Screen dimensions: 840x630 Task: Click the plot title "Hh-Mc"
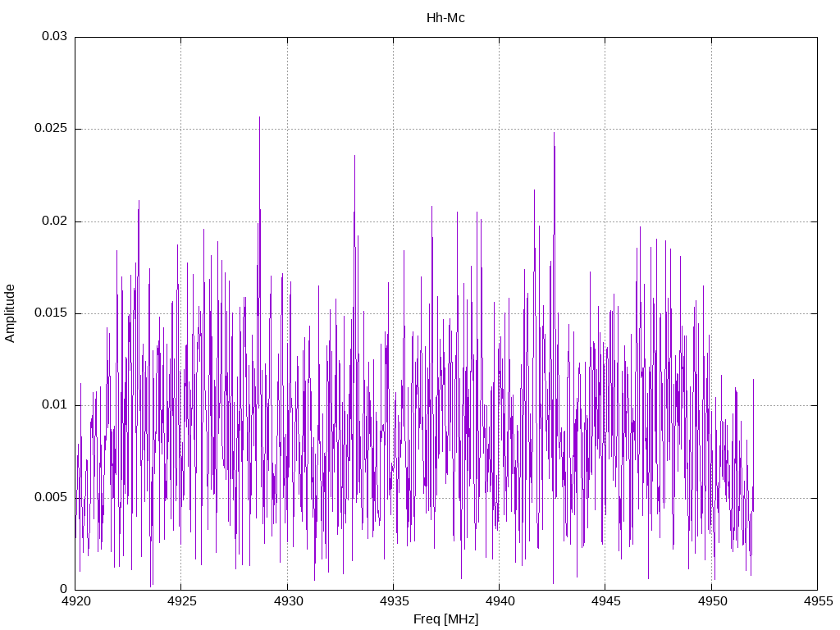[445, 18]
